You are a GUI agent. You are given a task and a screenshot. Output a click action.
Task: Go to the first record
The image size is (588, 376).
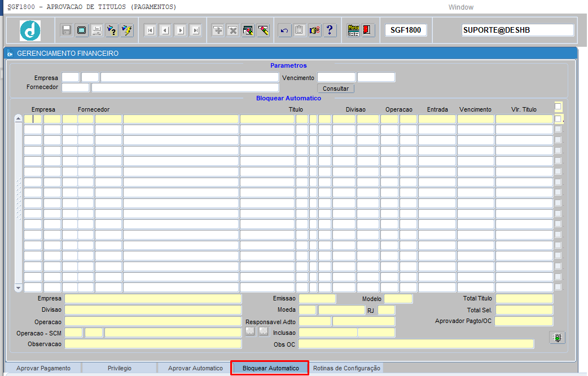[150, 30]
